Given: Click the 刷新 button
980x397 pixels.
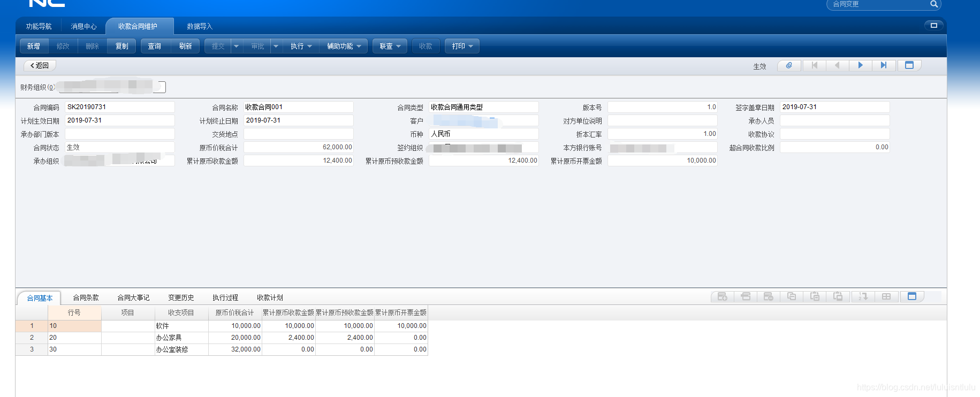Looking at the screenshot, I should 185,46.
